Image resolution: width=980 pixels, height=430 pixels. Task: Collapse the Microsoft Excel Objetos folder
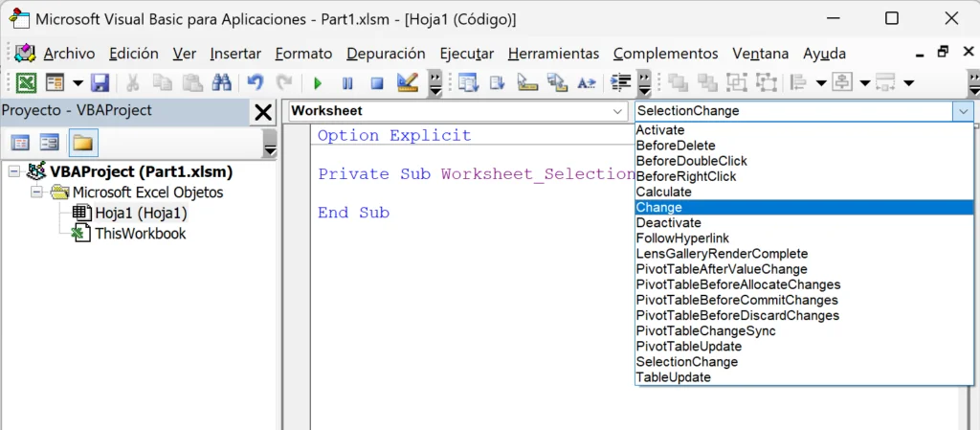[x=36, y=192]
